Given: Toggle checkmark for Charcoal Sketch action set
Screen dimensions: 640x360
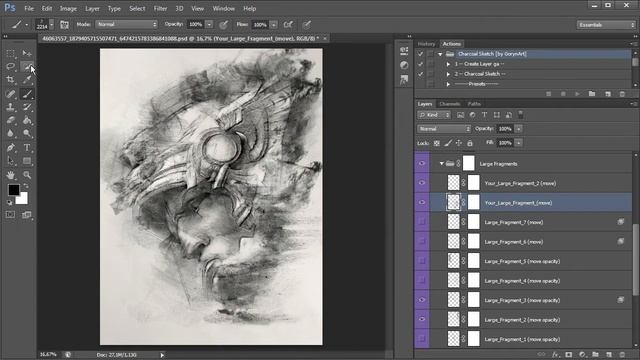Looking at the screenshot, I should 420,54.
